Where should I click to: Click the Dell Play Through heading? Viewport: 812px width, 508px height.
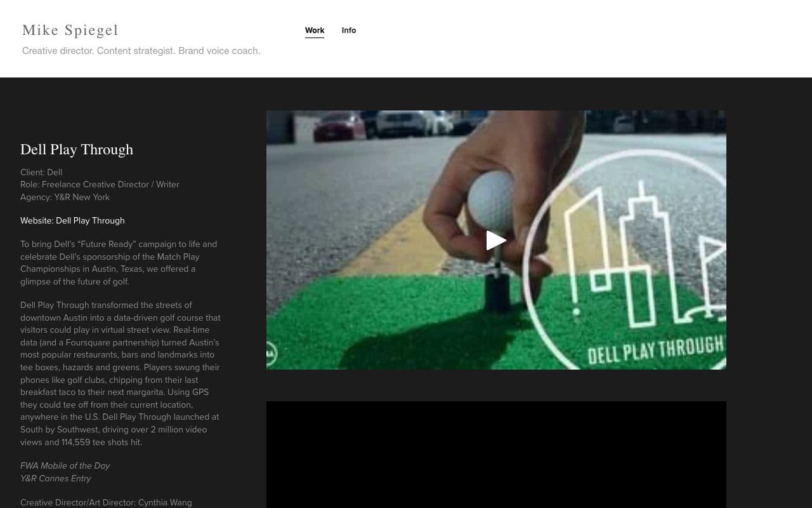(x=77, y=149)
